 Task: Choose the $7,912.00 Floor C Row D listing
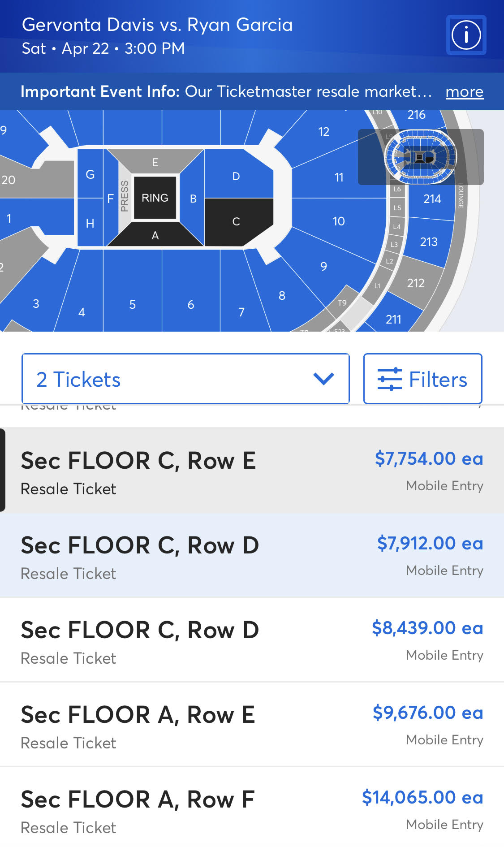coord(252,556)
